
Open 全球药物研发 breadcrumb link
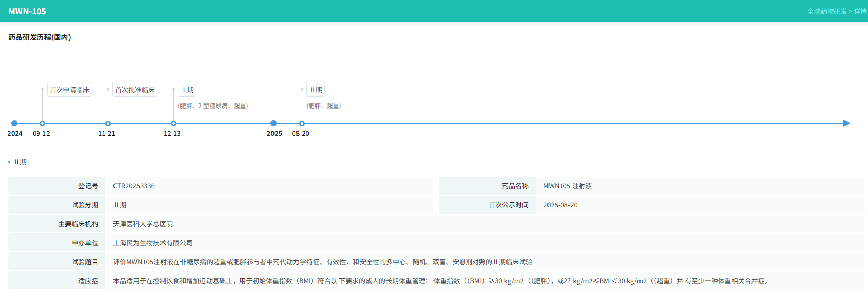827,11
